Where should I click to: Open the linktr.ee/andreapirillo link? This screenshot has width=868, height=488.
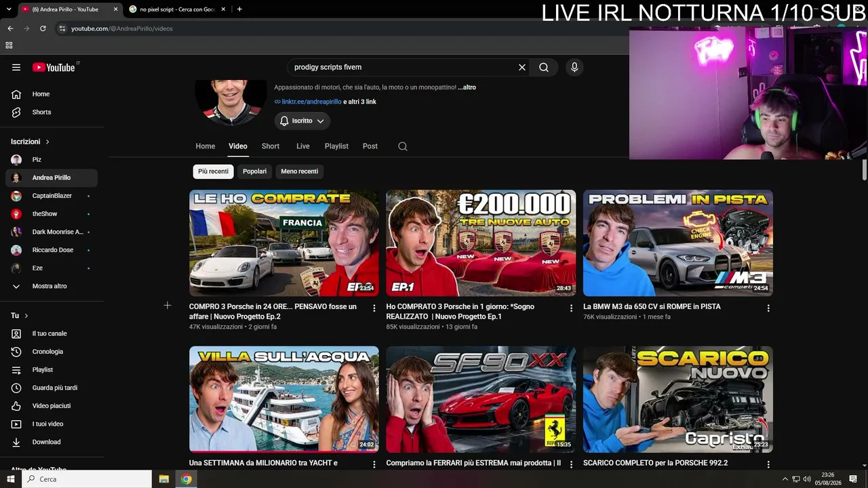point(312,102)
